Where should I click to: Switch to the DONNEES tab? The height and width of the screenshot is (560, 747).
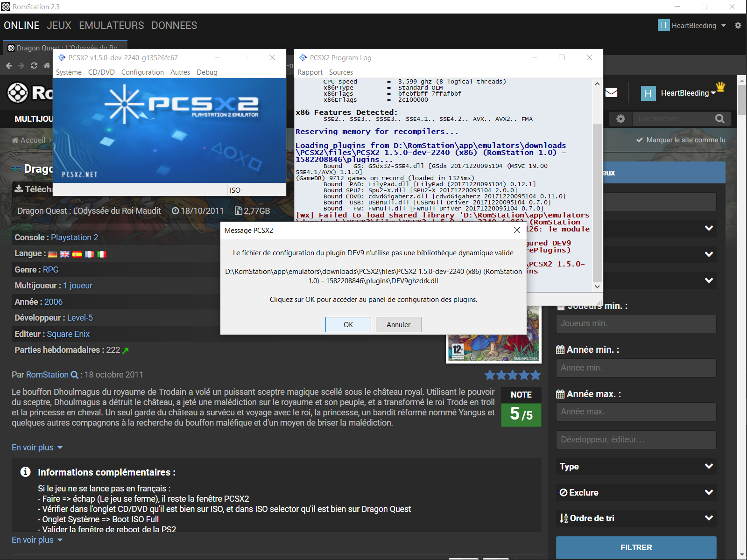click(x=174, y=25)
